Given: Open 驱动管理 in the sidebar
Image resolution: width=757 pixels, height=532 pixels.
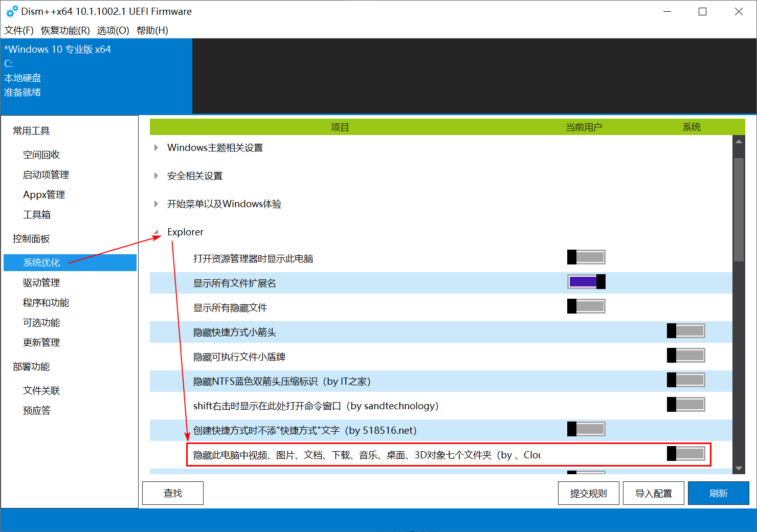Looking at the screenshot, I should [41, 282].
